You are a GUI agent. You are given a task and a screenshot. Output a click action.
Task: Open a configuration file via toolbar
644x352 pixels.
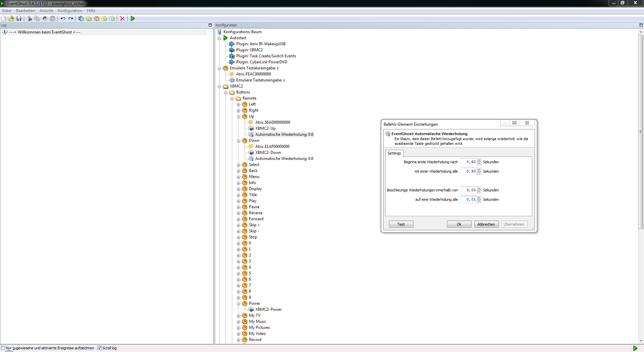coord(11,18)
